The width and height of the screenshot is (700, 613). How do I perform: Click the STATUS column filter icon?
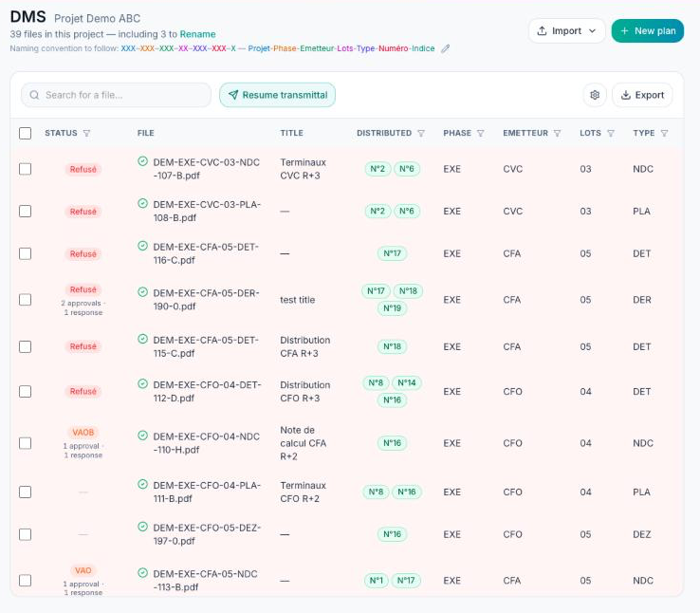coord(86,133)
